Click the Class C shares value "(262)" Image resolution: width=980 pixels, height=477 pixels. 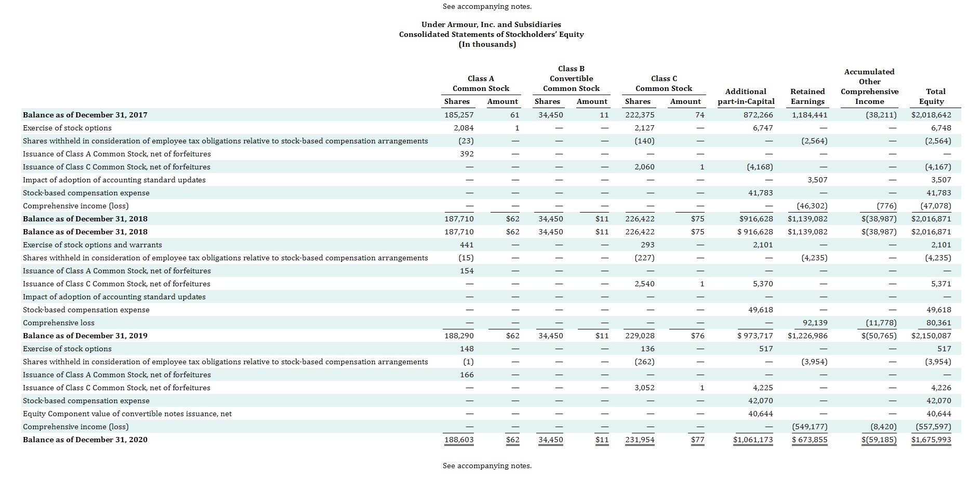coord(644,362)
